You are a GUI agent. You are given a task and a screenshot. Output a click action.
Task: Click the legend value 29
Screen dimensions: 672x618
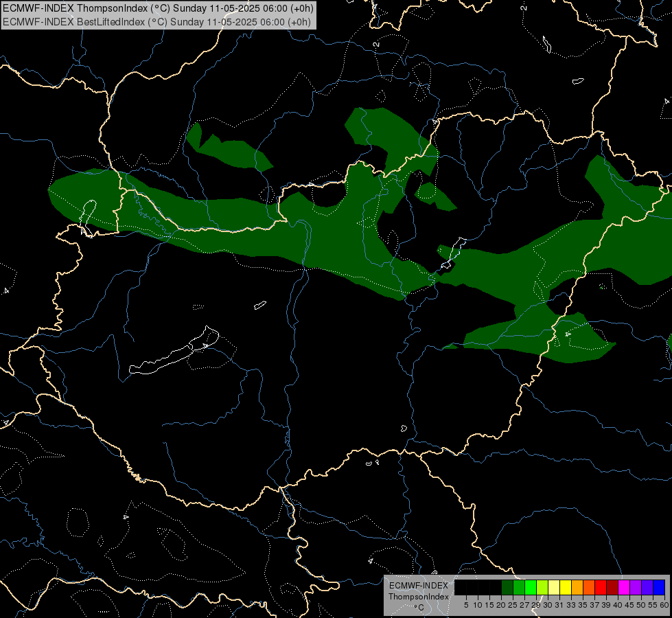pos(536,605)
